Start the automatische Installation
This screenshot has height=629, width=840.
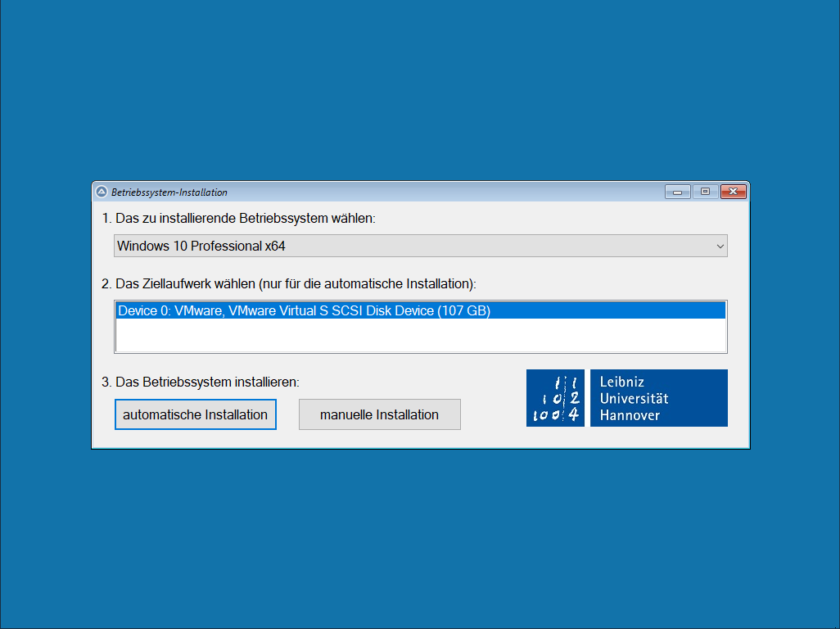pyautogui.click(x=196, y=414)
